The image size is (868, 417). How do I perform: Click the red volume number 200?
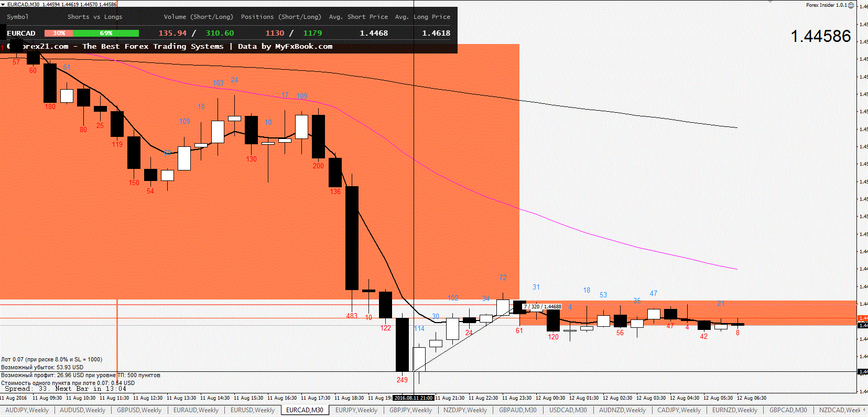click(318, 166)
